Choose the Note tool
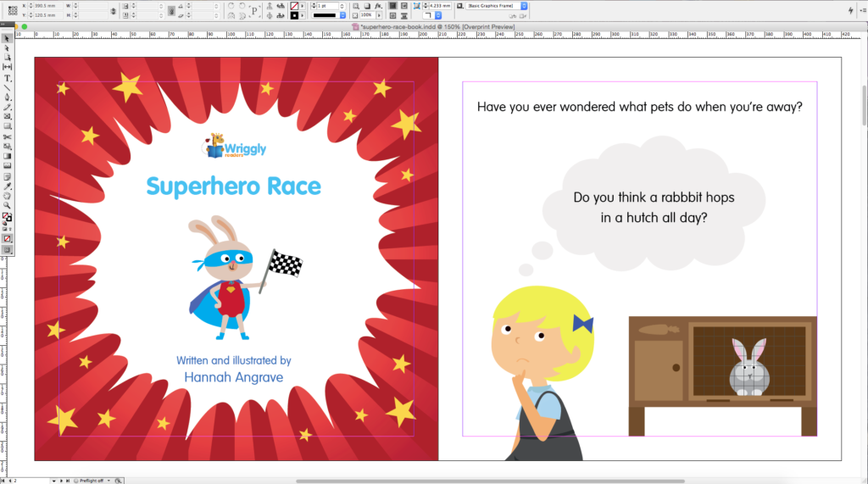The height and width of the screenshot is (484, 868). 7,176
